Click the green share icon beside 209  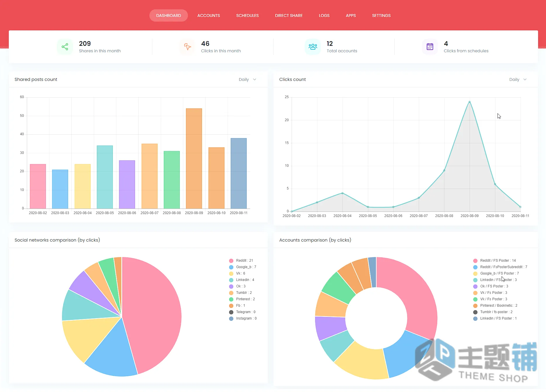[65, 47]
